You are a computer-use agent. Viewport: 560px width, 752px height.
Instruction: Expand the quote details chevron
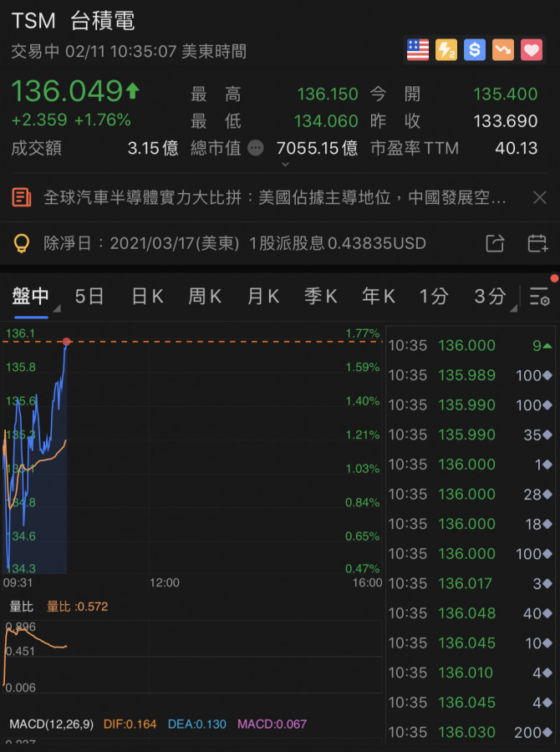pyautogui.click(x=285, y=165)
